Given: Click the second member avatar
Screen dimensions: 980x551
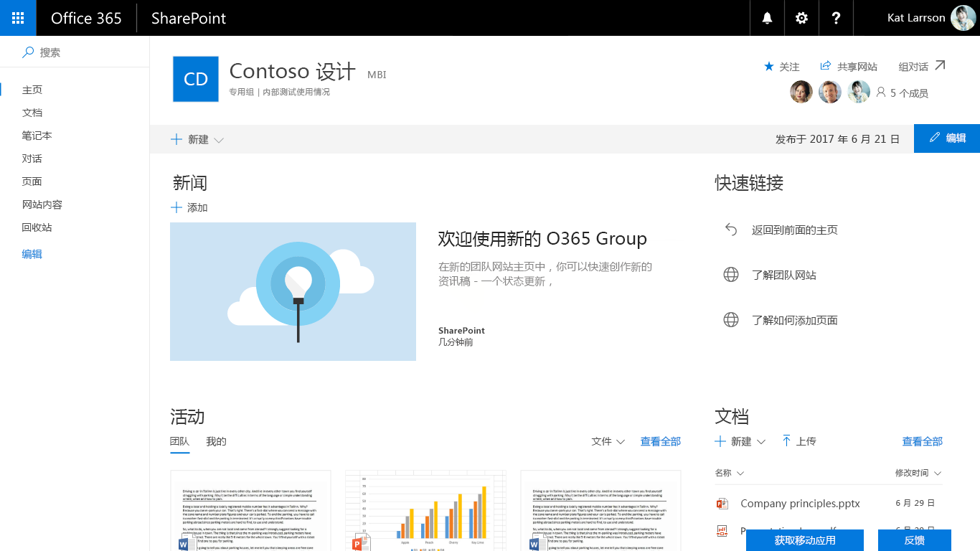Looking at the screenshot, I should tap(830, 92).
